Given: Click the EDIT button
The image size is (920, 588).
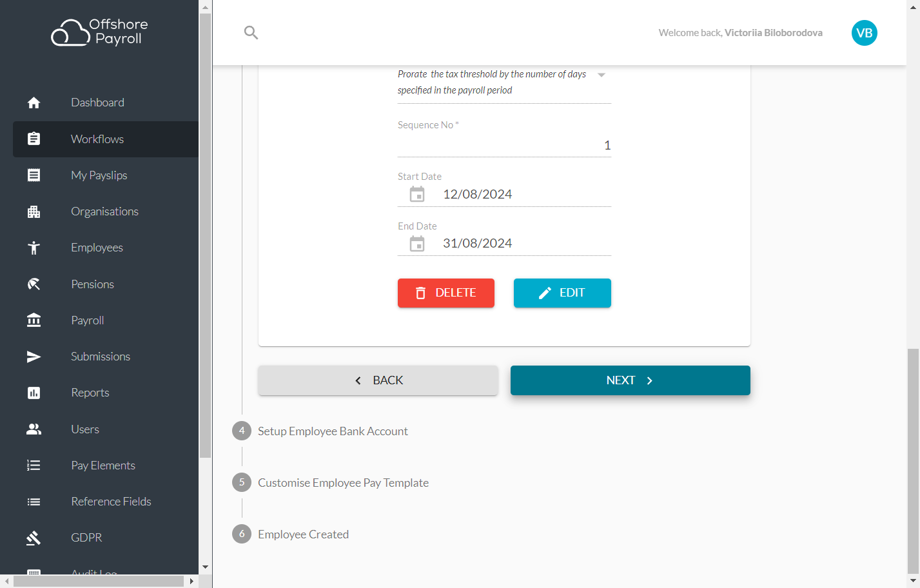Looking at the screenshot, I should click(562, 293).
